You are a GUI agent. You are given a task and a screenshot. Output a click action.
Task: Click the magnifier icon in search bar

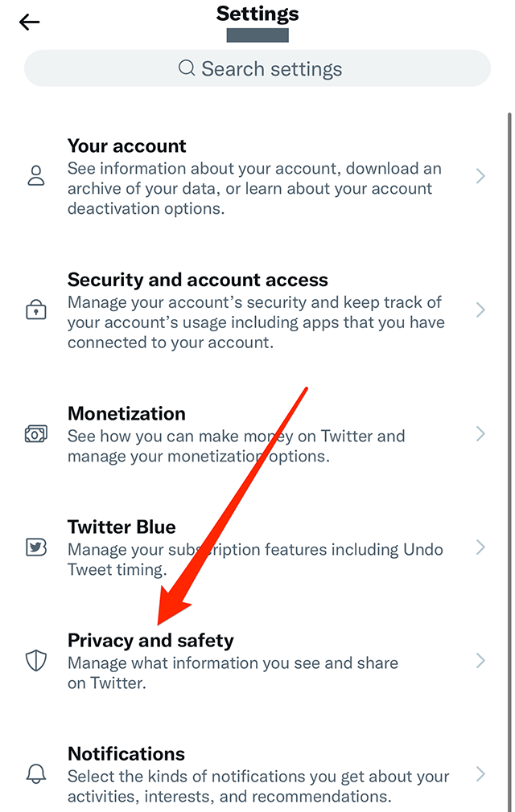pyautogui.click(x=187, y=68)
